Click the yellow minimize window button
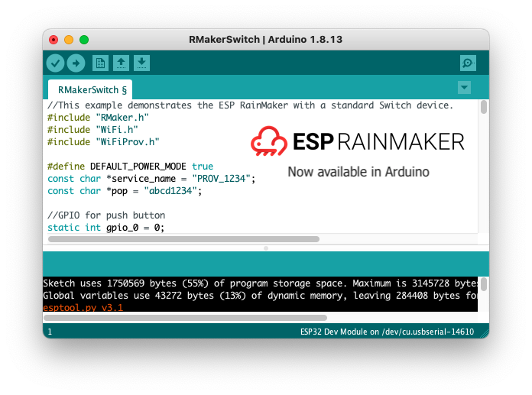532x395 pixels. pyautogui.click(x=69, y=40)
